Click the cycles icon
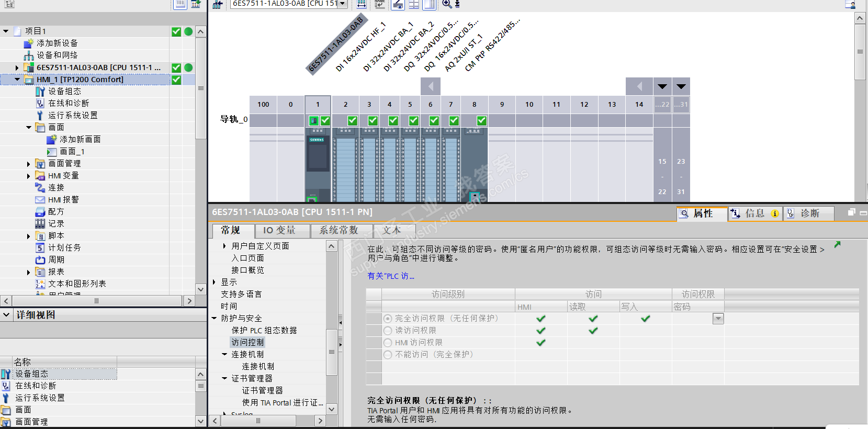Image resolution: width=868 pixels, height=429 pixels. tap(40, 260)
